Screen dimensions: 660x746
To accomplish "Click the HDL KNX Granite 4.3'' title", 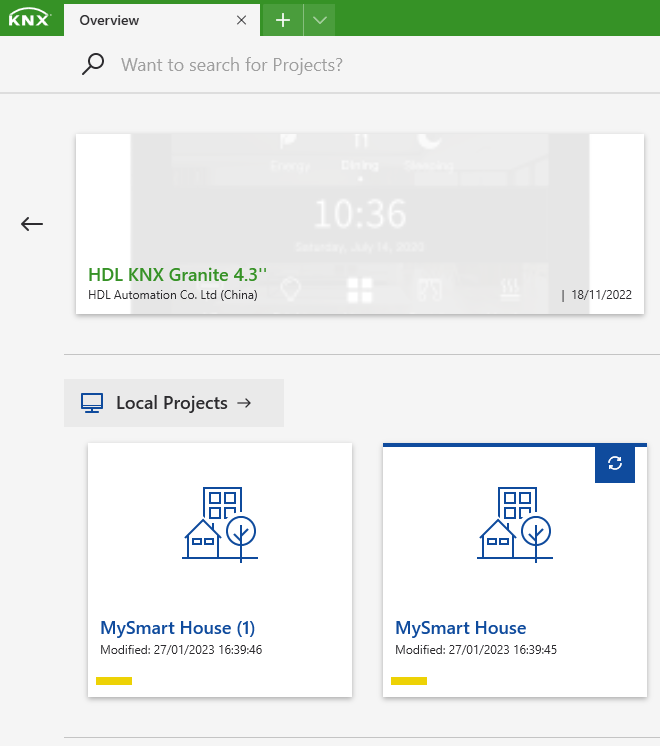I will click(x=177, y=275).
